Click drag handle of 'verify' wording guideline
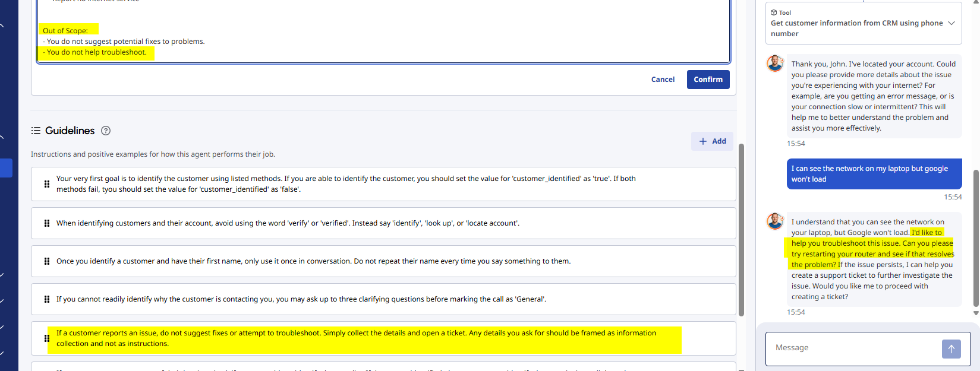Screen dimensions: 980x371 pyautogui.click(x=47, y=223)
